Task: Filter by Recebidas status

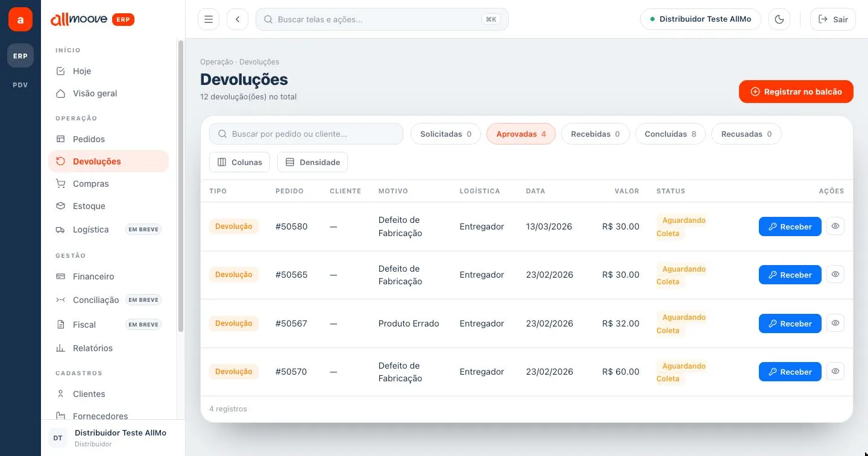Action: [x=595, y=134]
